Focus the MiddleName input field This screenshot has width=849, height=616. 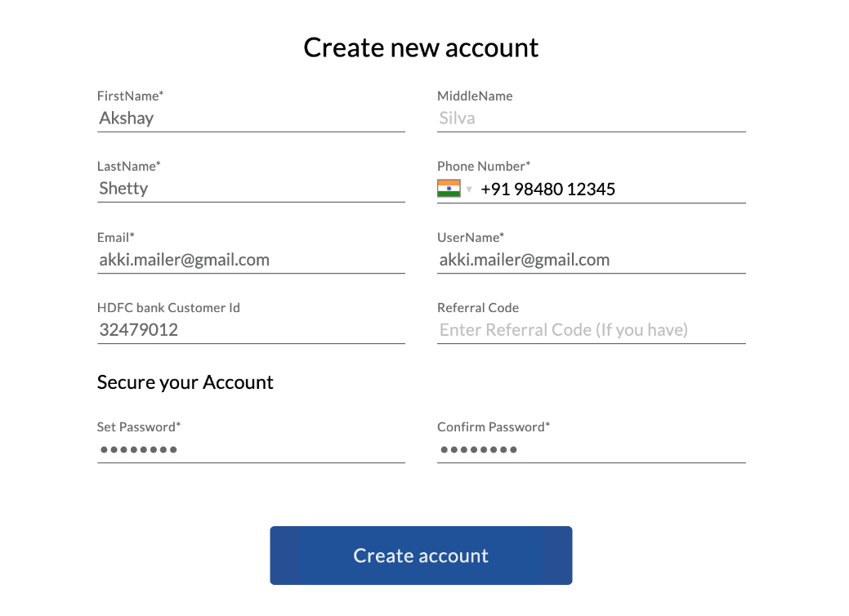tap(591, 118)
